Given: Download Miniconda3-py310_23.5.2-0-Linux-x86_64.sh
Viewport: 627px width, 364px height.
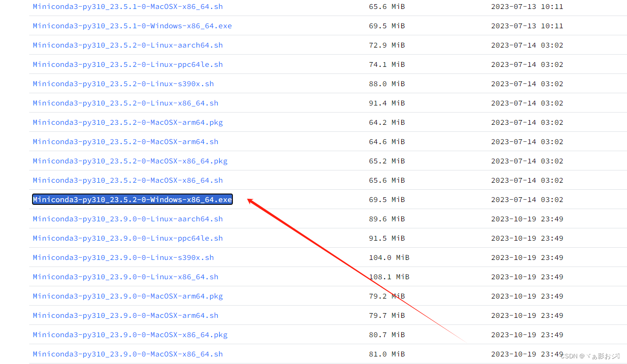Looking at the screenshot, I should pos(126,103).
